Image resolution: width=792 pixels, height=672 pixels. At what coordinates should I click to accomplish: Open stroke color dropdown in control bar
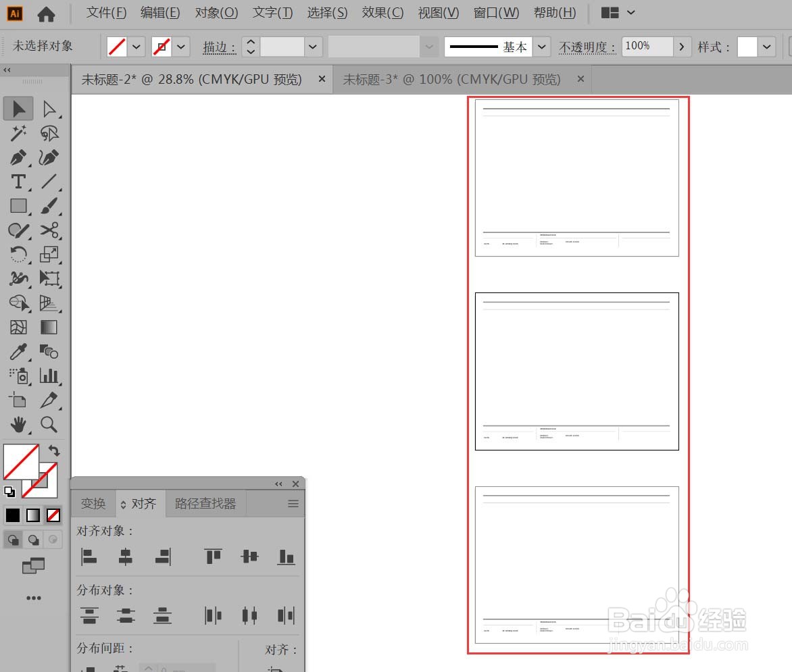pos(181,47)
